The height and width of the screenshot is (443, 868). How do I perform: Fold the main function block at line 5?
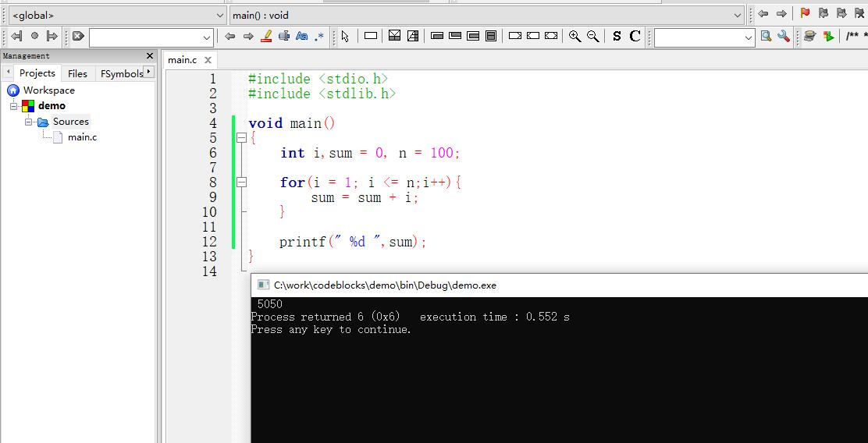pos(241,138)
